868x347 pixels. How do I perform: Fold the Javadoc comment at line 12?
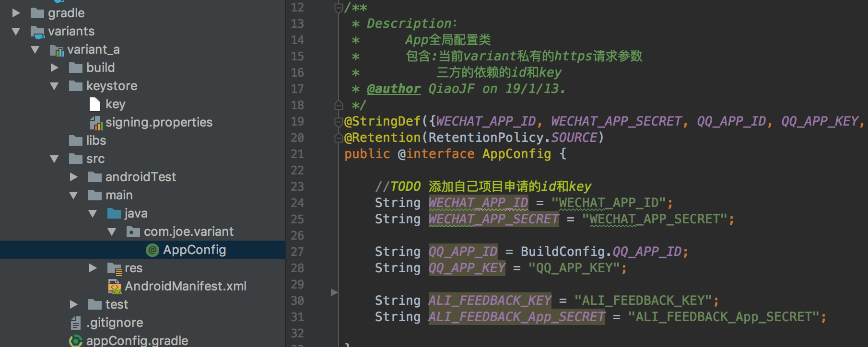pos(339,8)
